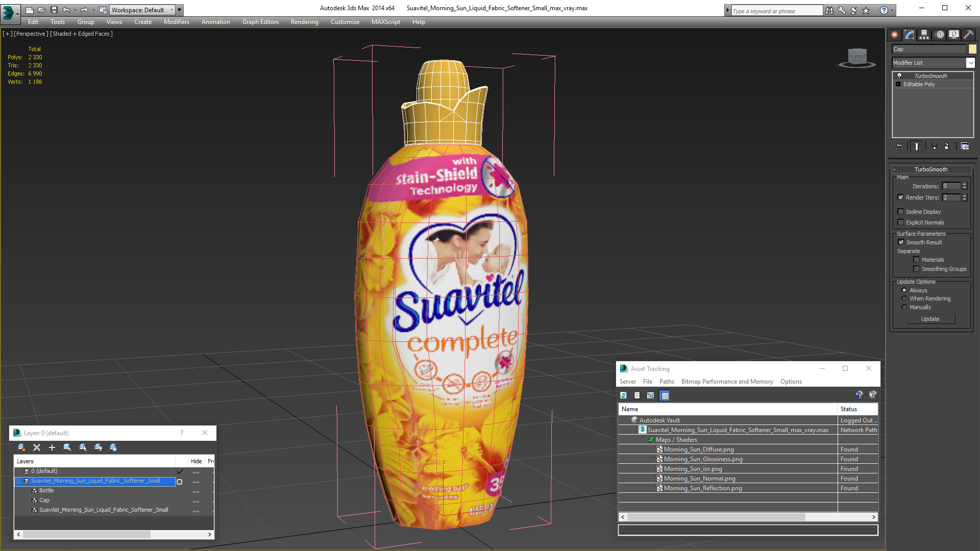
Task: Click the Hide column header in Layer dialog
Action: tap(197, 461)
